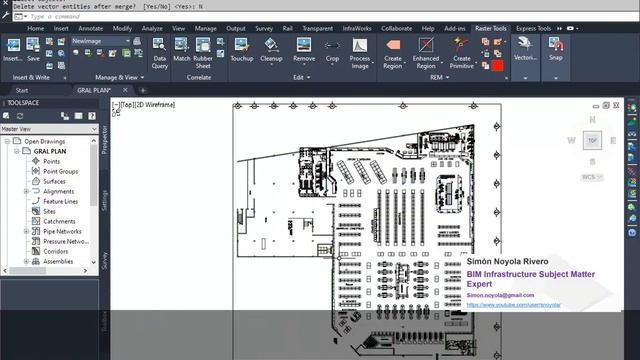Click the Toolspace help question-mark icon

(92, 116)
